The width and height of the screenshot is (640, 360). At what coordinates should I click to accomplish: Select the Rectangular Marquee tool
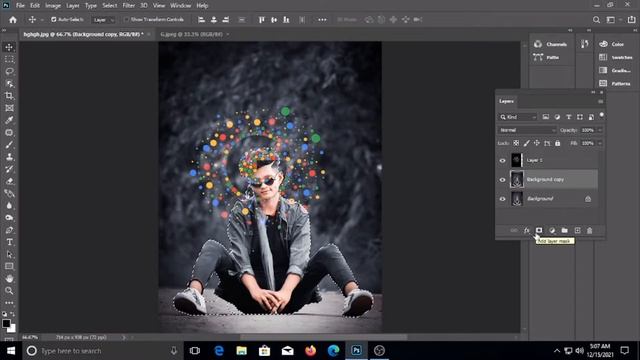coord(9,60)
